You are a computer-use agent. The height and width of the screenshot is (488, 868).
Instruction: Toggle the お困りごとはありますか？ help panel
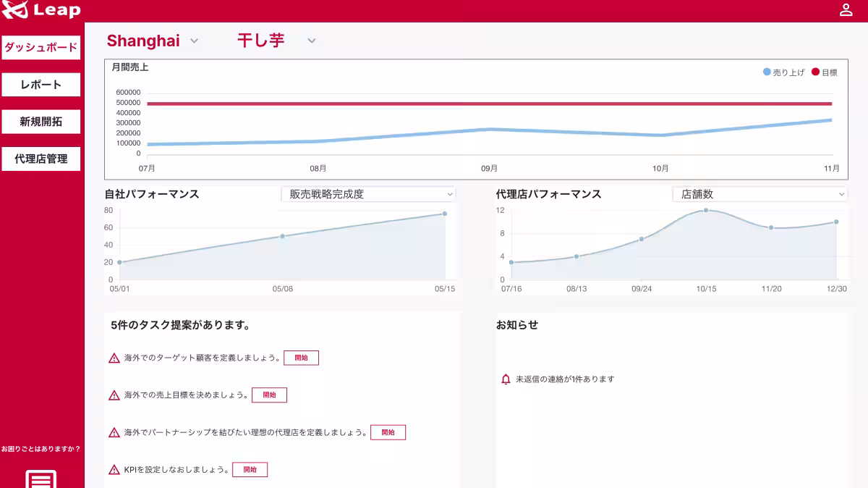(x=40, y=448)
